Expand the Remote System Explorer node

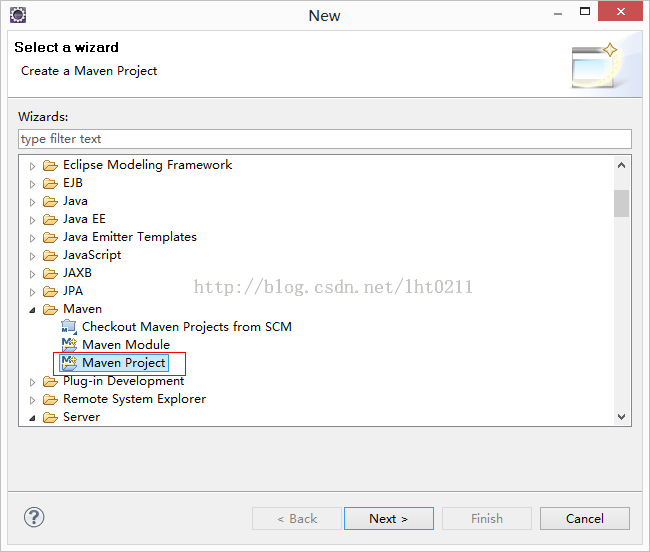click(32, 400)
